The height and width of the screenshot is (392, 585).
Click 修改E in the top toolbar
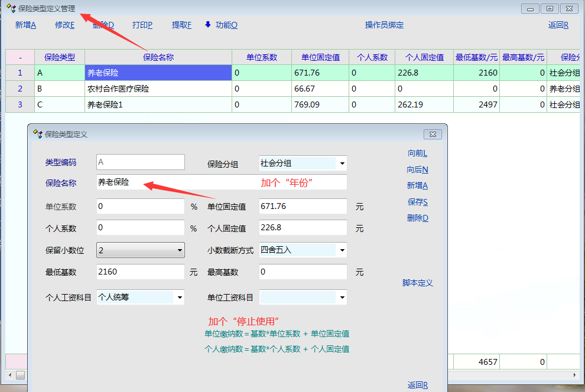coord(64,25)
